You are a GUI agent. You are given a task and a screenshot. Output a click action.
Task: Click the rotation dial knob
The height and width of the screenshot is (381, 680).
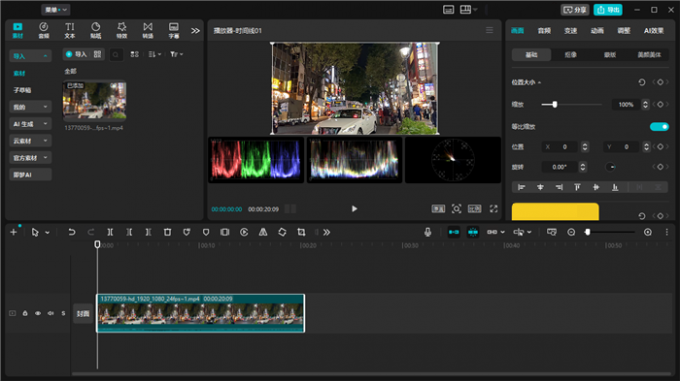coord(610,167)
